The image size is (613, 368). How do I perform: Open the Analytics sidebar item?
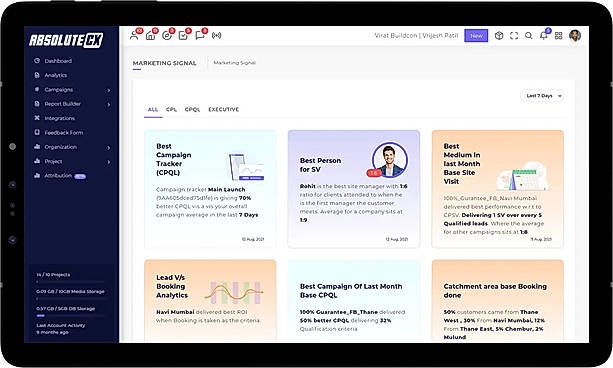[56, 75]
